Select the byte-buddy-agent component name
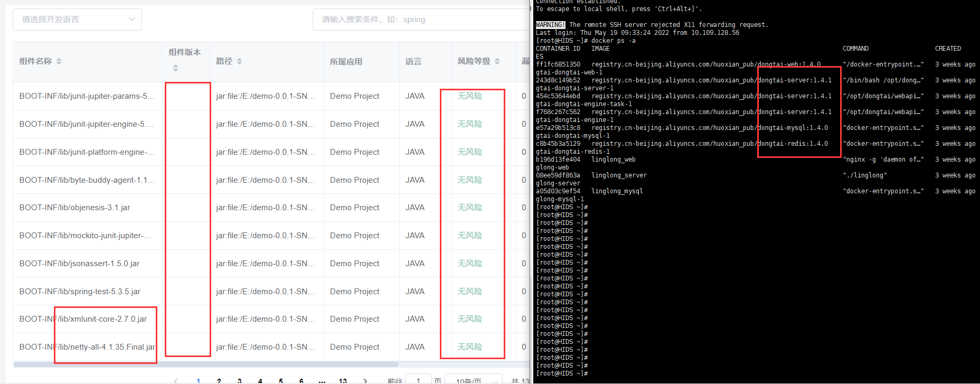The height and width of the screenshot is (384, 980). (x=87, y=180)
